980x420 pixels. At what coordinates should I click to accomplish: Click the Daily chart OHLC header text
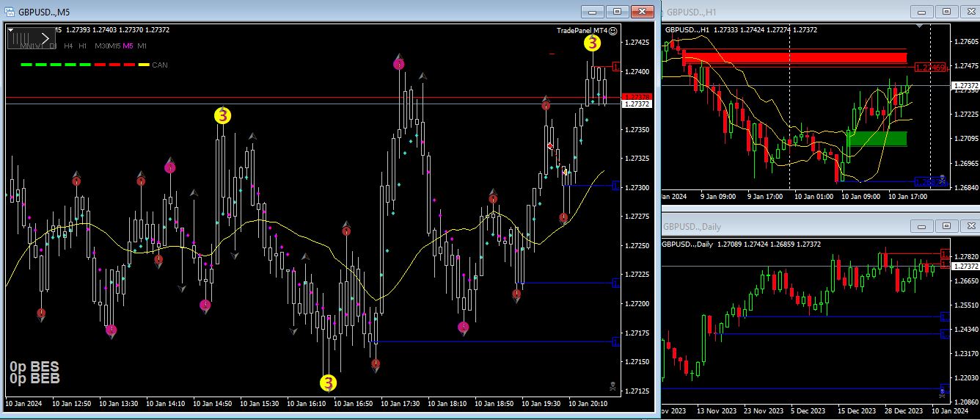pyautogui.click(x=742, y=245)
